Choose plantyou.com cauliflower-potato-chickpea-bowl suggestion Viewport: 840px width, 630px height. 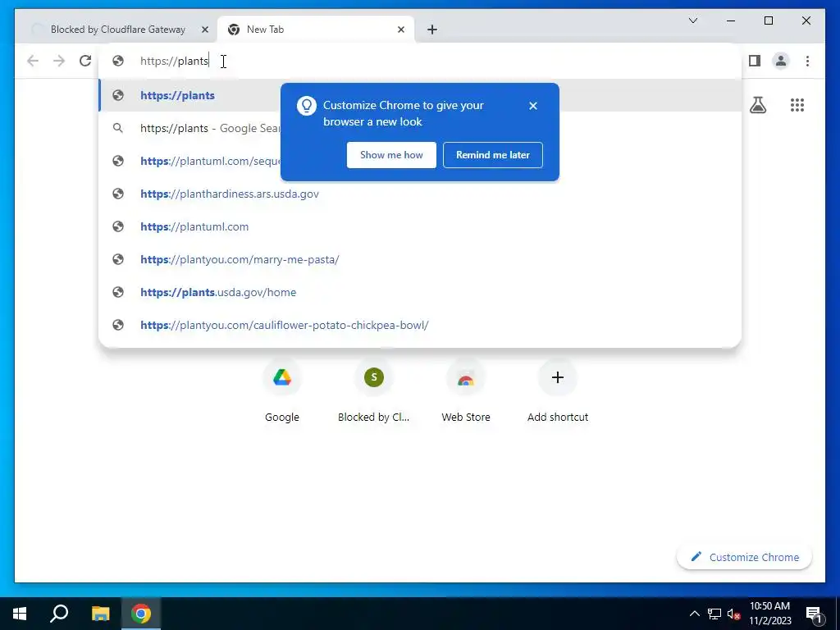click(x=420, y=325)
